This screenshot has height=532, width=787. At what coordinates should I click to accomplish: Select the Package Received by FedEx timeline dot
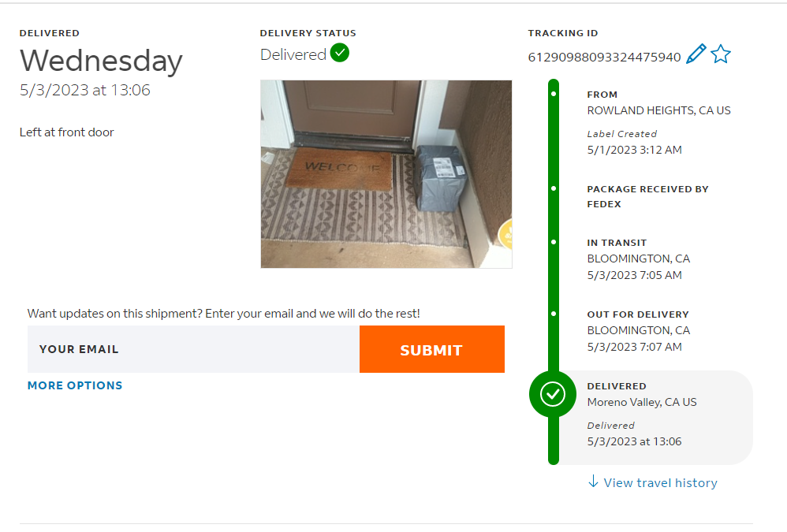[x=554, y=189]
